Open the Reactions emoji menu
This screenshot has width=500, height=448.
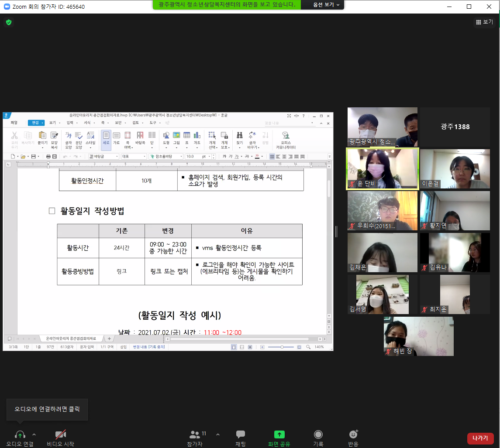(353, 434)
